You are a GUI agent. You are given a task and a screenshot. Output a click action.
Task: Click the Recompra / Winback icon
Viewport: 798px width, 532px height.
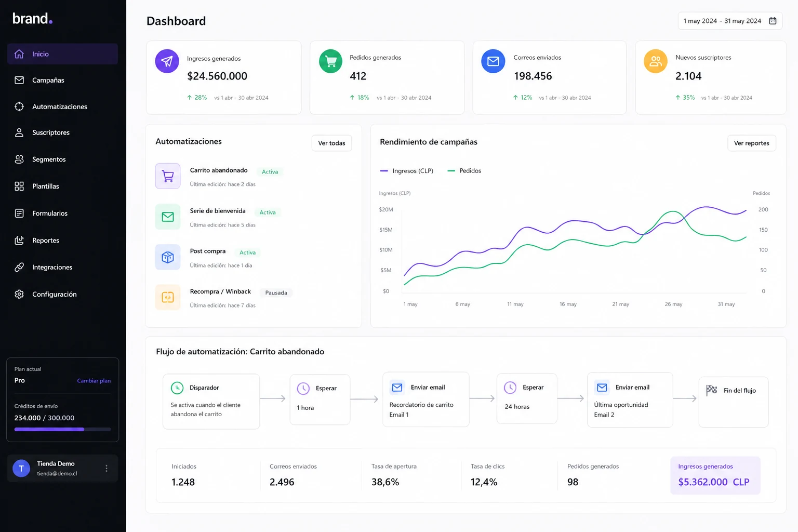click(x=168, y=297)
